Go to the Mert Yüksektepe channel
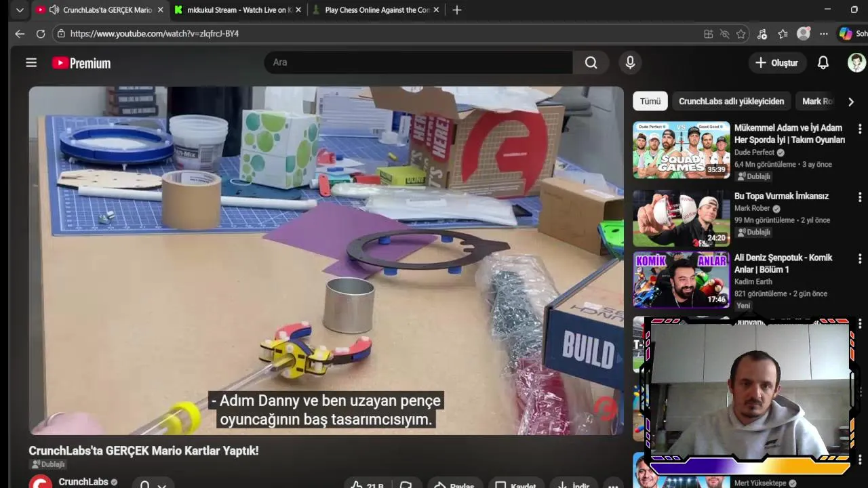The width and height of the screenshot is (868, 488). 760,483
